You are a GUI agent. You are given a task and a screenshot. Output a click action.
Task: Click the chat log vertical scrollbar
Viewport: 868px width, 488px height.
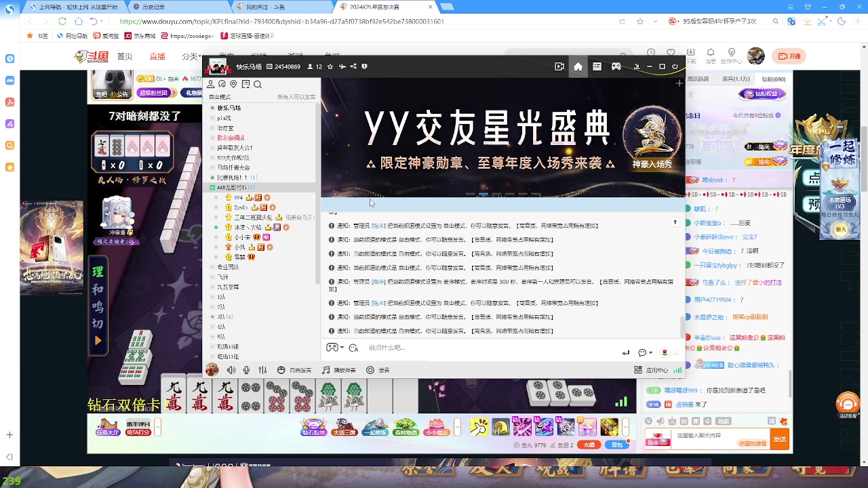pyautogui.click(x=682, y=327)
